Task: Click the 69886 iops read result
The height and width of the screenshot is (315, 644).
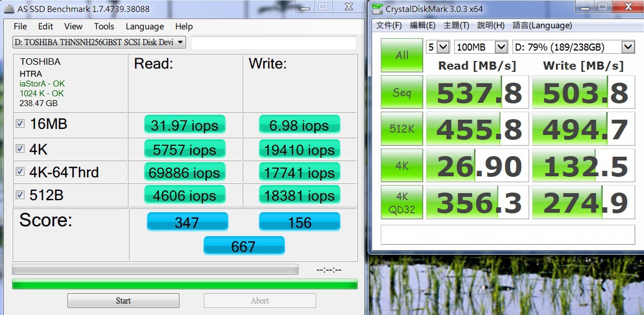Action: click(x=185, y=172)
